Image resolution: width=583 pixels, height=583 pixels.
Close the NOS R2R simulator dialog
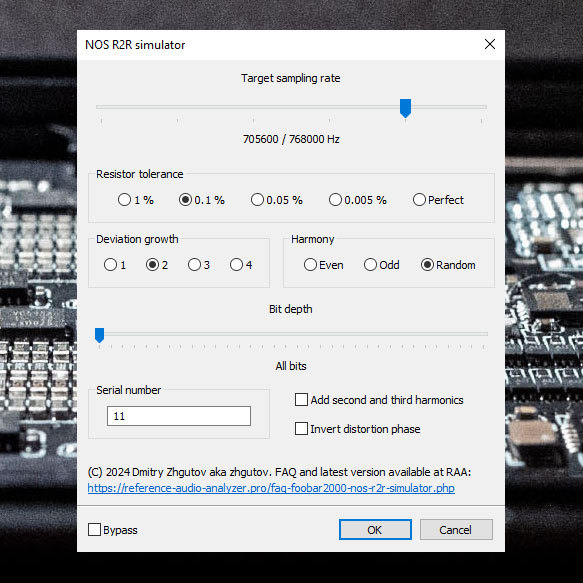(490, 44)
